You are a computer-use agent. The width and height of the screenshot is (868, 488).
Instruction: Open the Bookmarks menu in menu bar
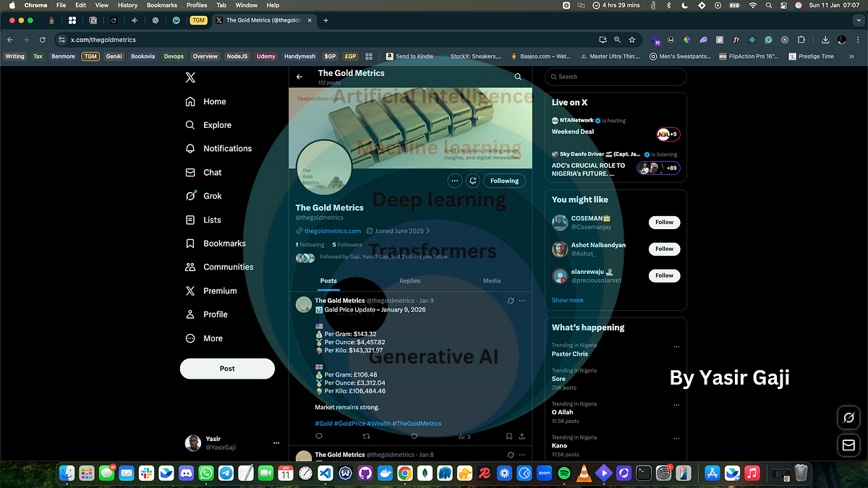pos(162,5)
